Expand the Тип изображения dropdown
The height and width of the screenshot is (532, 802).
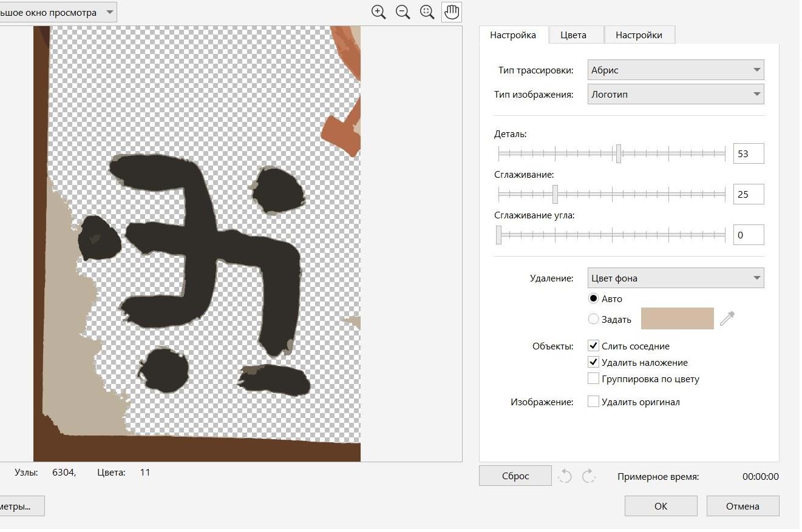[x=675, y=95]
